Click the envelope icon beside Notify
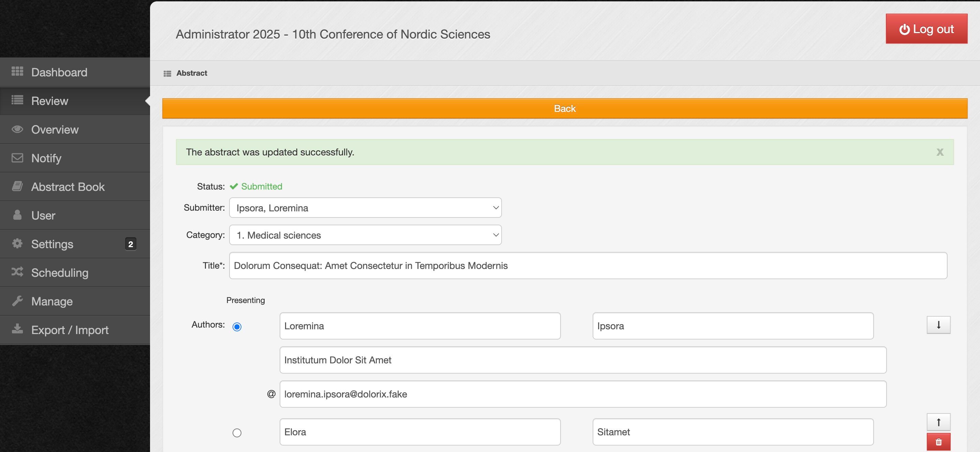The width and height of the screenshot is (980, 452). coord(17,158)
